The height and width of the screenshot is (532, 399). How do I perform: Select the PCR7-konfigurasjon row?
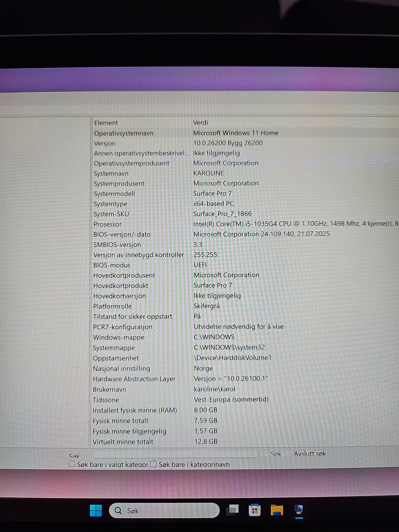coord(246,327)
